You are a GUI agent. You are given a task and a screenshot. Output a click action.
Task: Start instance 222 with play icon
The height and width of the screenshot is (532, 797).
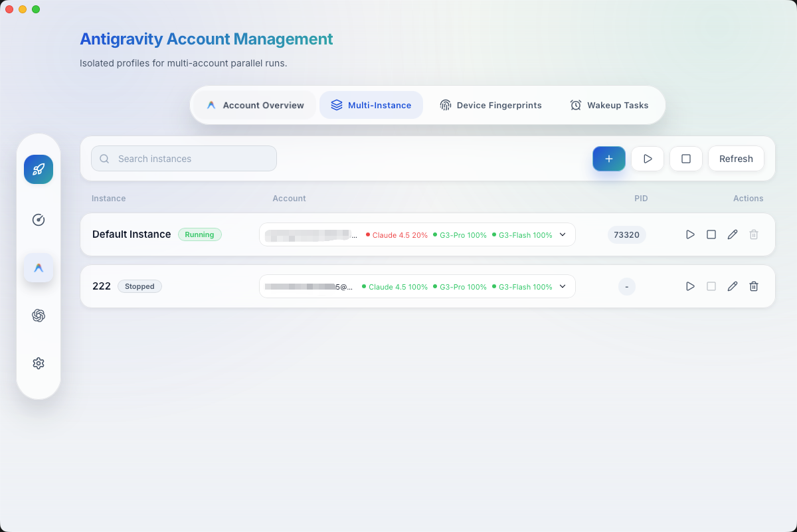tap(690, 286)
